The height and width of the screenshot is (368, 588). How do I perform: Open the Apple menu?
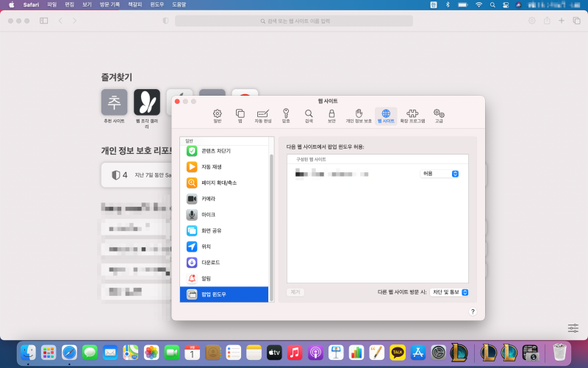[x=12, y=5]
